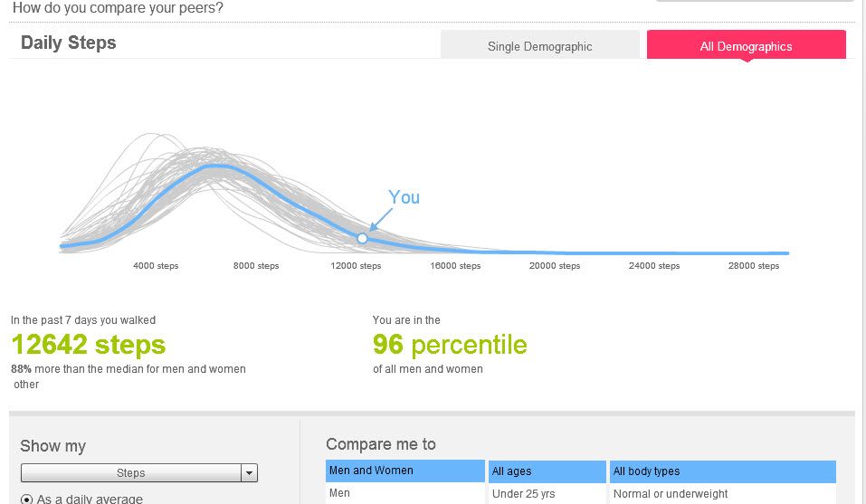Click the '12642 steps' statistic

coord(89,345)
